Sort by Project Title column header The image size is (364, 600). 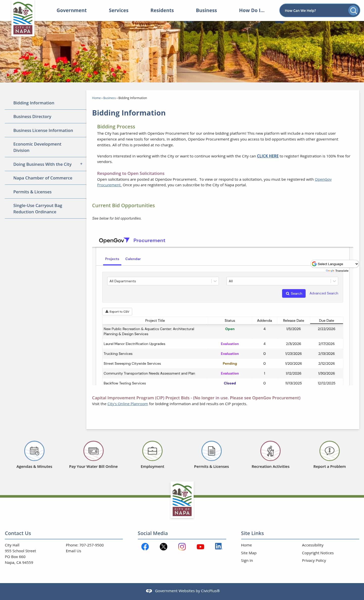coord(155,320)
